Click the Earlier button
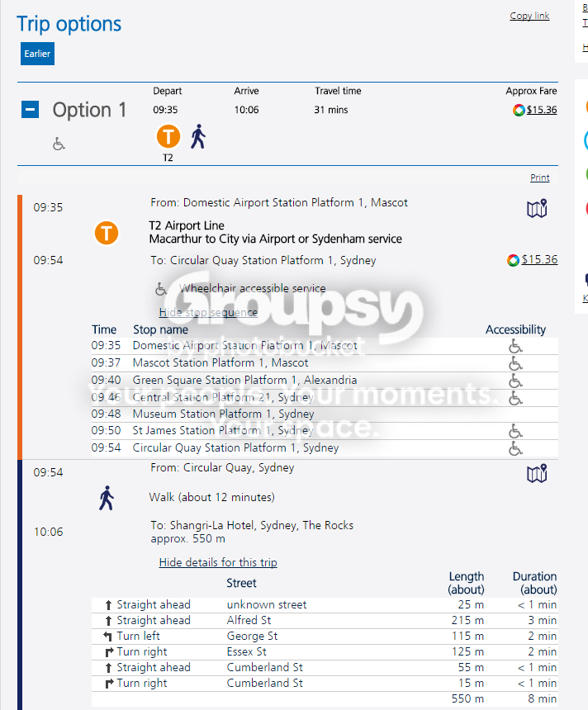 [x=37, y=54]
